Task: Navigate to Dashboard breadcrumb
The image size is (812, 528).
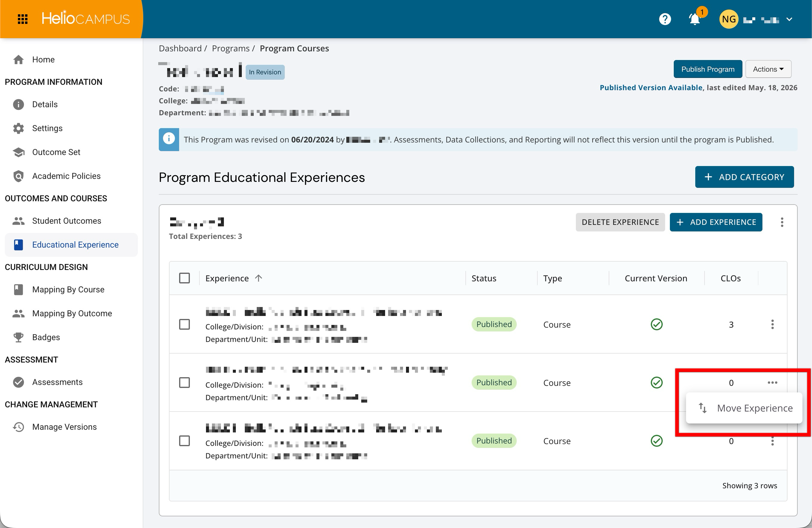Action: click(180, 48)
